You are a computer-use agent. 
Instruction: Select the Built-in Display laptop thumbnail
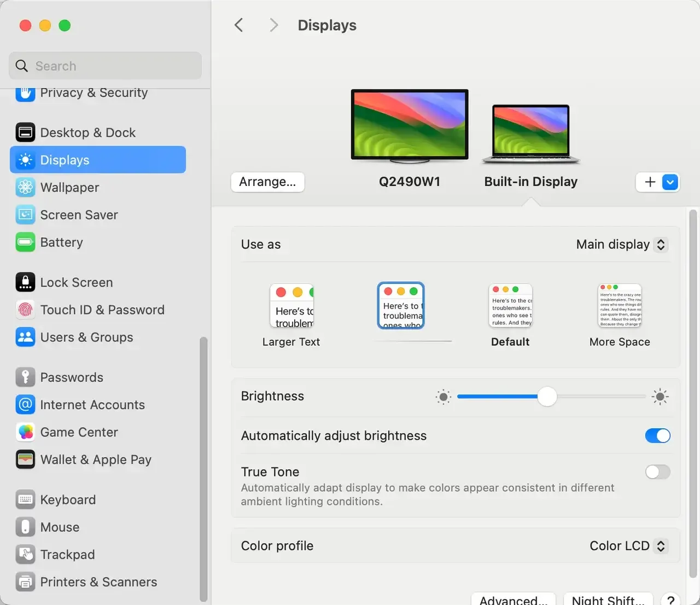530,134
